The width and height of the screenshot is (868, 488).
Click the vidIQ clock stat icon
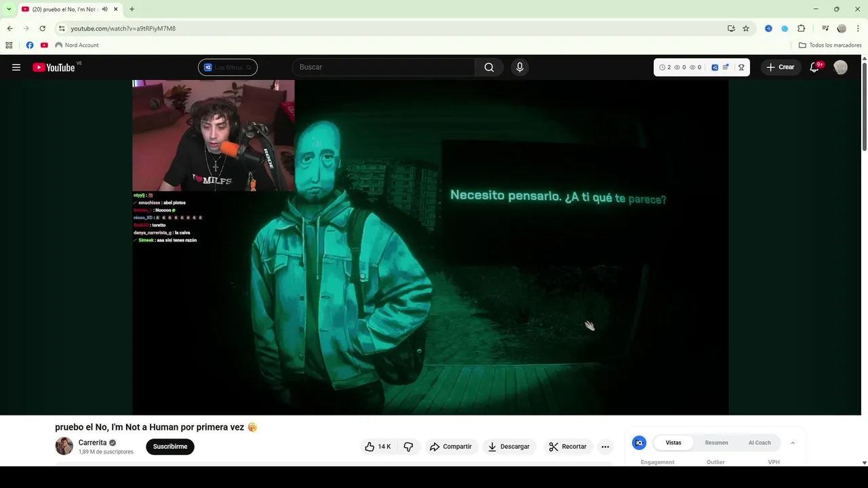(x=662, y=67)
